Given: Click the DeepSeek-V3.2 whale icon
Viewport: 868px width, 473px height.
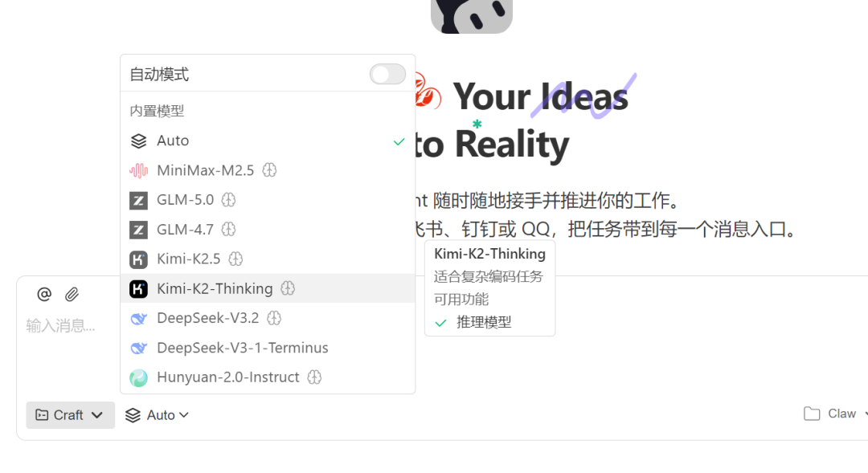Looking at the screenshot, I should pyautogui.click(x=138, y=318).
